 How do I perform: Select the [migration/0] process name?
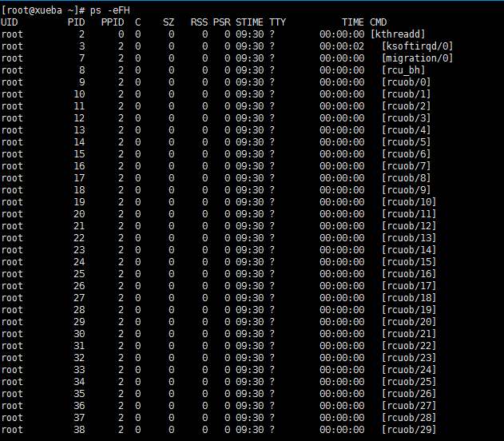(x=417, y=58)
